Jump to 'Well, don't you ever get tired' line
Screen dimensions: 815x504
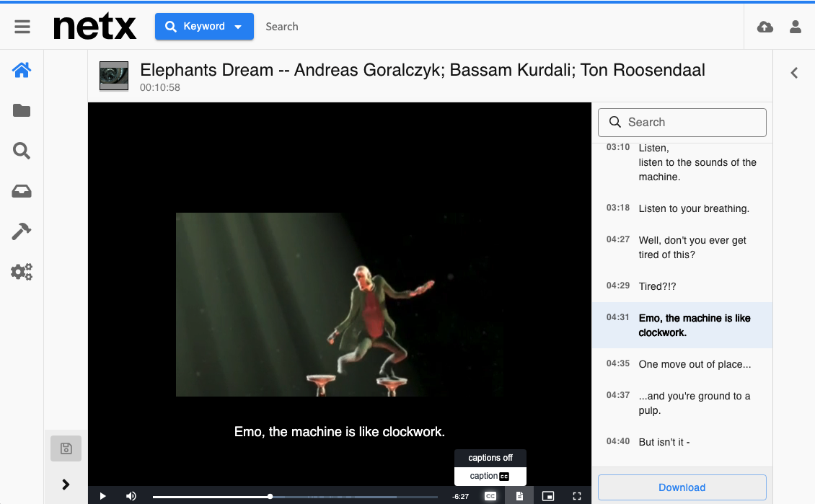[x=682, y=247]
